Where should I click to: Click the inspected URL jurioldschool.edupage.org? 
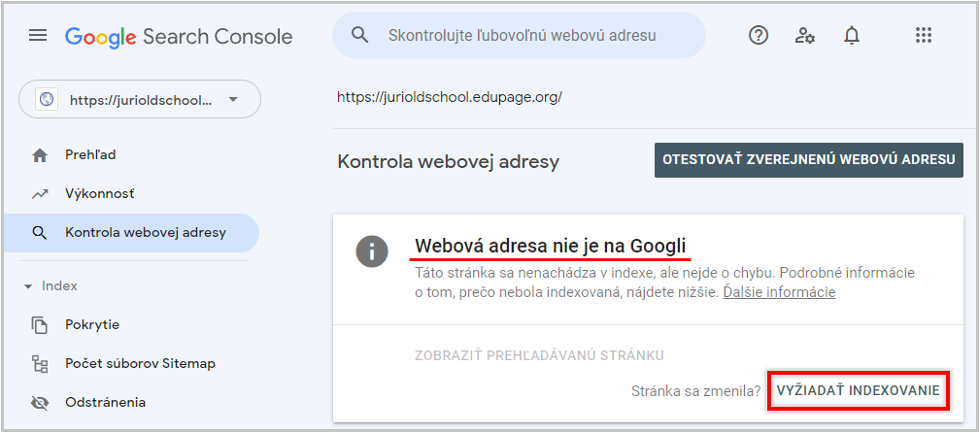click(450, 97)
